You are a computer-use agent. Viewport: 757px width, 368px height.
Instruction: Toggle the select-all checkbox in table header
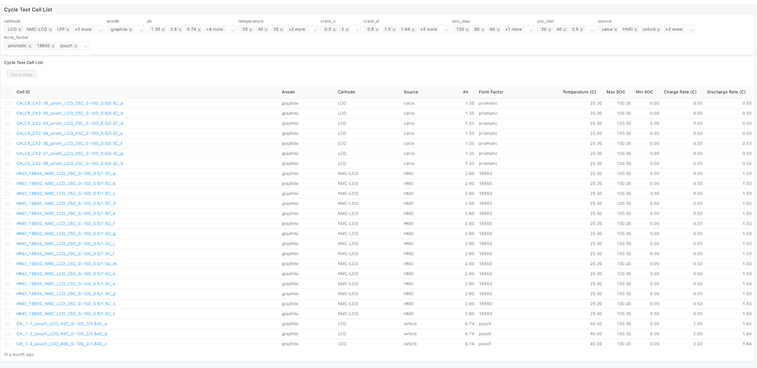7,92
